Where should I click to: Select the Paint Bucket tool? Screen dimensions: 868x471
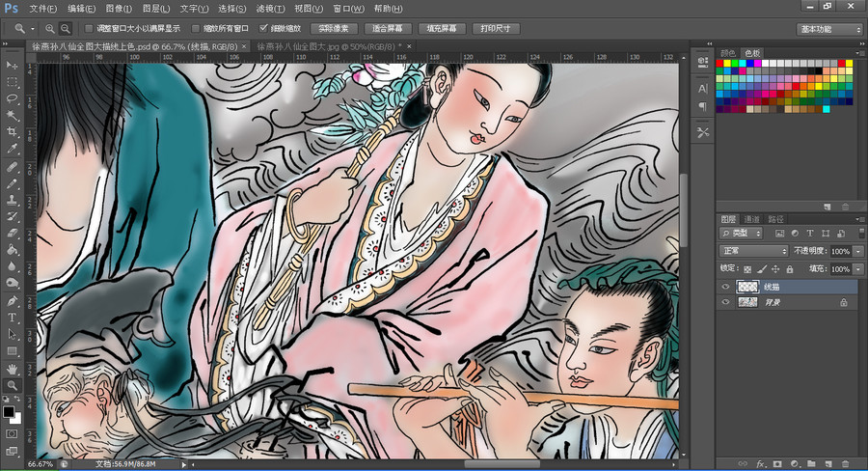[12, 250]
